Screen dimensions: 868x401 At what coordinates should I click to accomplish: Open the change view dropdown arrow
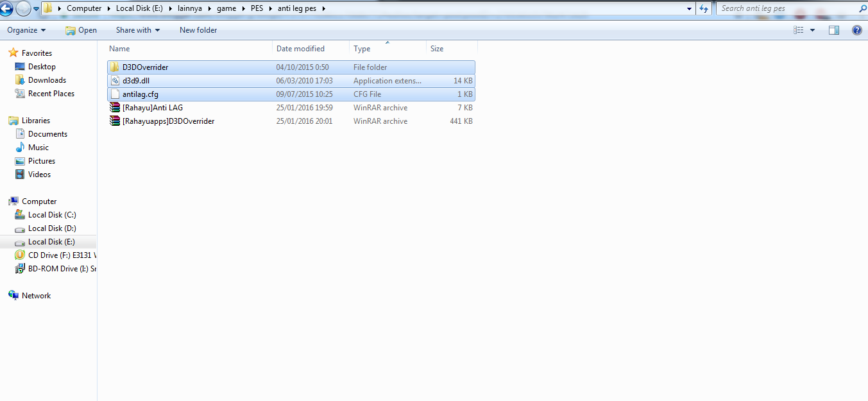click(811, 30)
